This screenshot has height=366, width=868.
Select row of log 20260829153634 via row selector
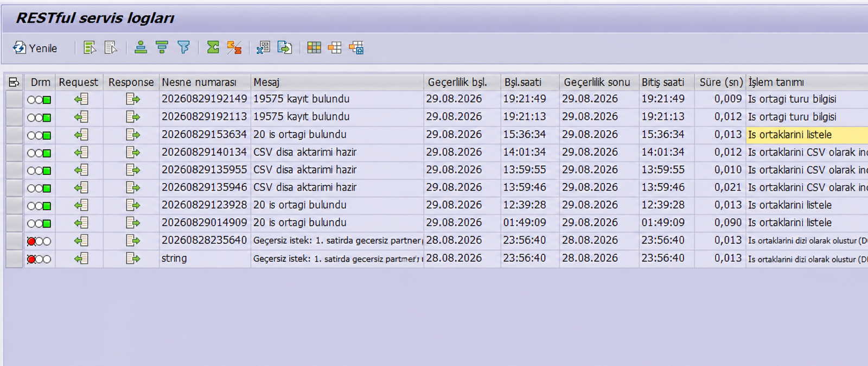(14, 135)
